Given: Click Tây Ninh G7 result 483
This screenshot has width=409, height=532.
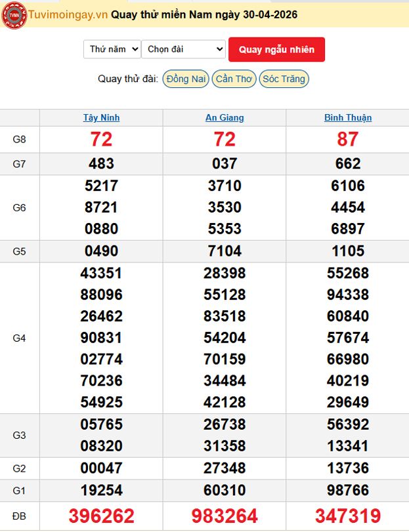Looking at the screenshot, I should click(102, 164).
